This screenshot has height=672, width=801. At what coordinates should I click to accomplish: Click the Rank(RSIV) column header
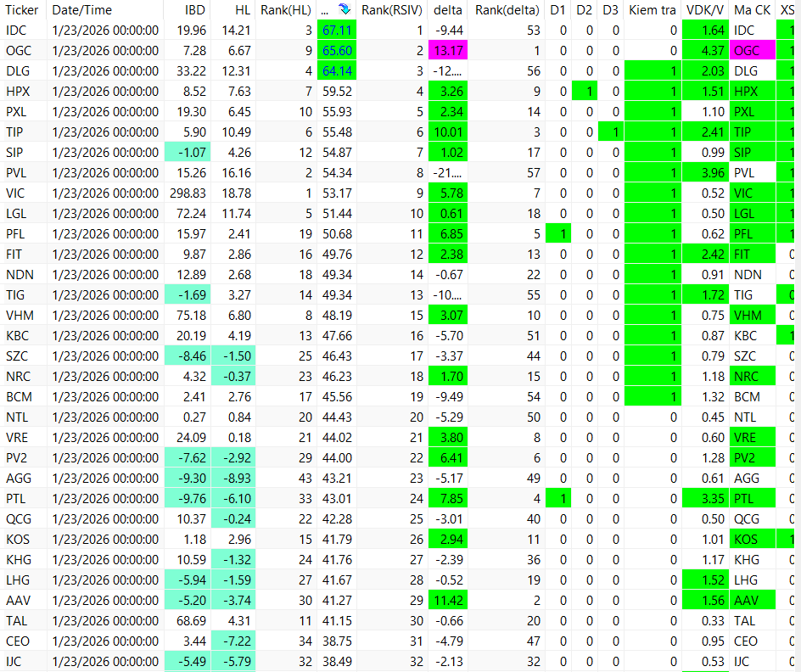[392, 9]
